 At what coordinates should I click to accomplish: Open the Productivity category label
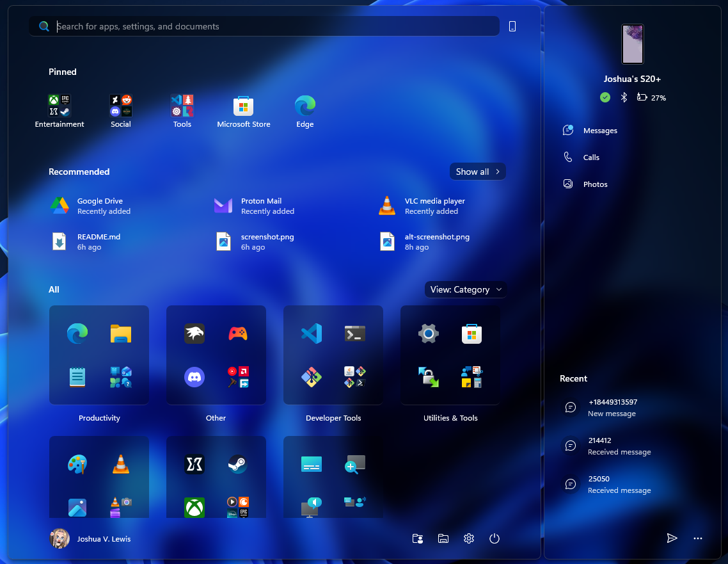pyautogui.click(x=99, y=418)
